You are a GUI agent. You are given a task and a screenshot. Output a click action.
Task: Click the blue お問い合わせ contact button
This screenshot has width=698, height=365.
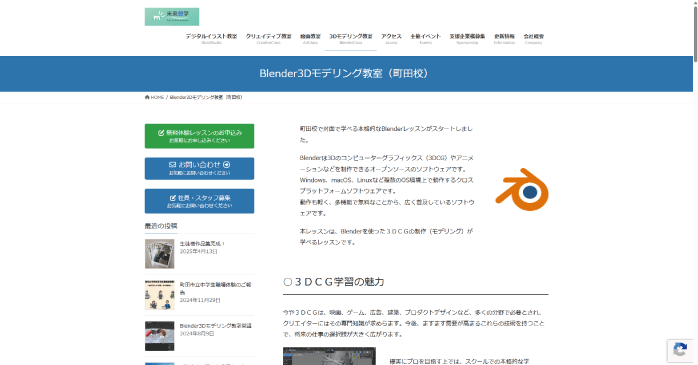tap(199, 169)
